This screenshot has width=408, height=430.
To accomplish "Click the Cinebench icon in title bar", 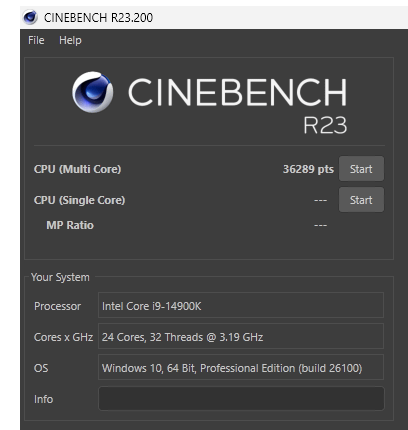I will 30,17.
